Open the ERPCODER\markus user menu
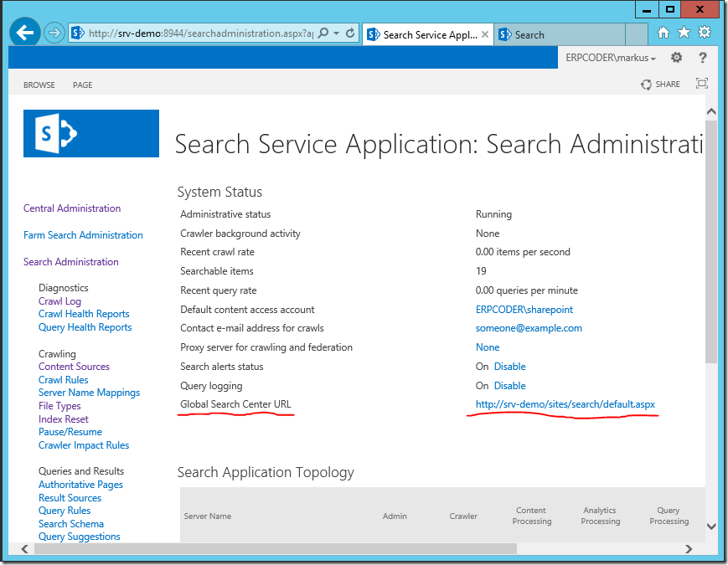728x565 pixels. 610,57
